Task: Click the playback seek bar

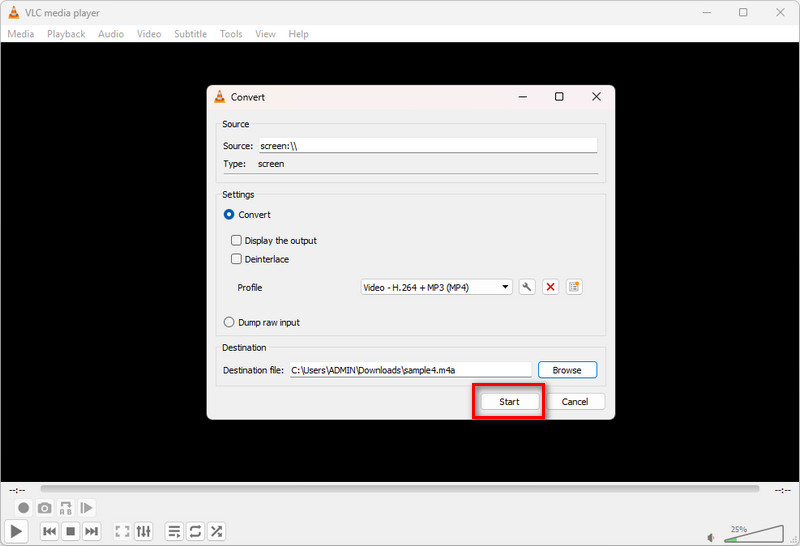Action: [399, 489]
